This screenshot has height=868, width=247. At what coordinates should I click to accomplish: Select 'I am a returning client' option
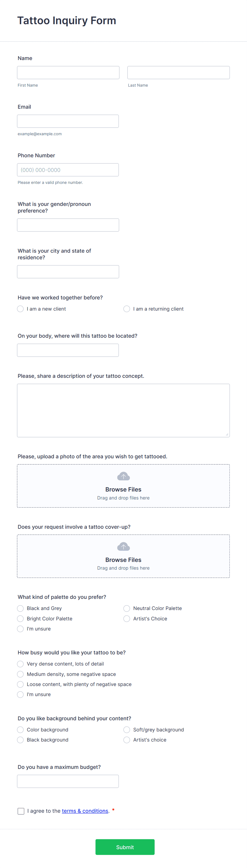click(127, 309)
